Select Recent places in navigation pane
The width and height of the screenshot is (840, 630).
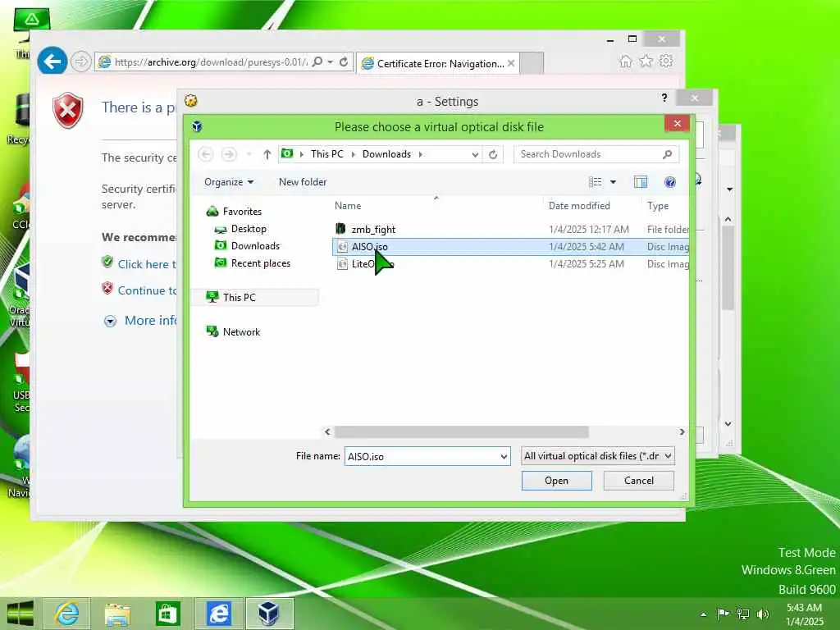[260, 263]
